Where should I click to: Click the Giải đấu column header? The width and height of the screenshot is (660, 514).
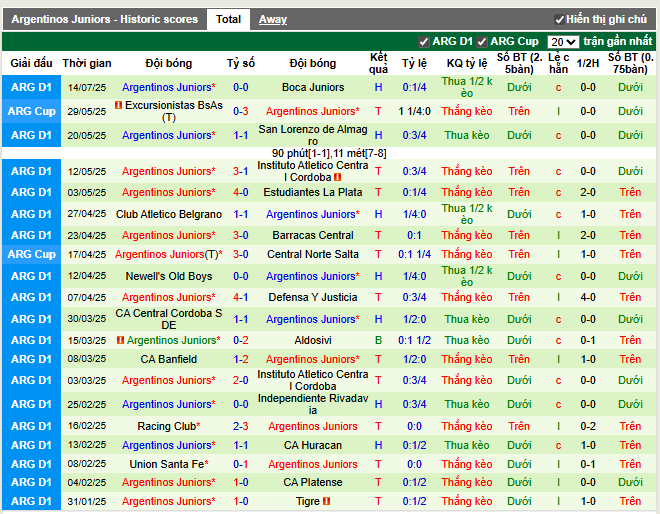pyautogui.click(x=32, y=63)
